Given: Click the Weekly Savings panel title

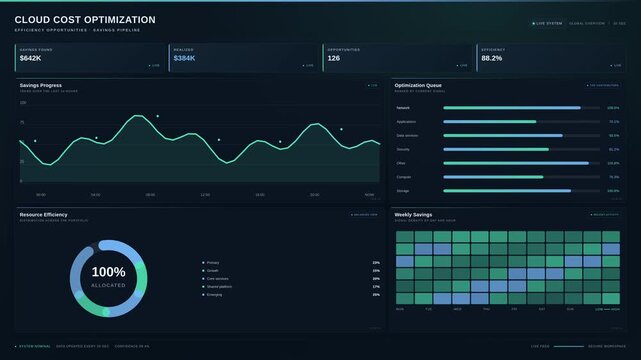Looking at the screenshot, I should click(x=413, y=215).
